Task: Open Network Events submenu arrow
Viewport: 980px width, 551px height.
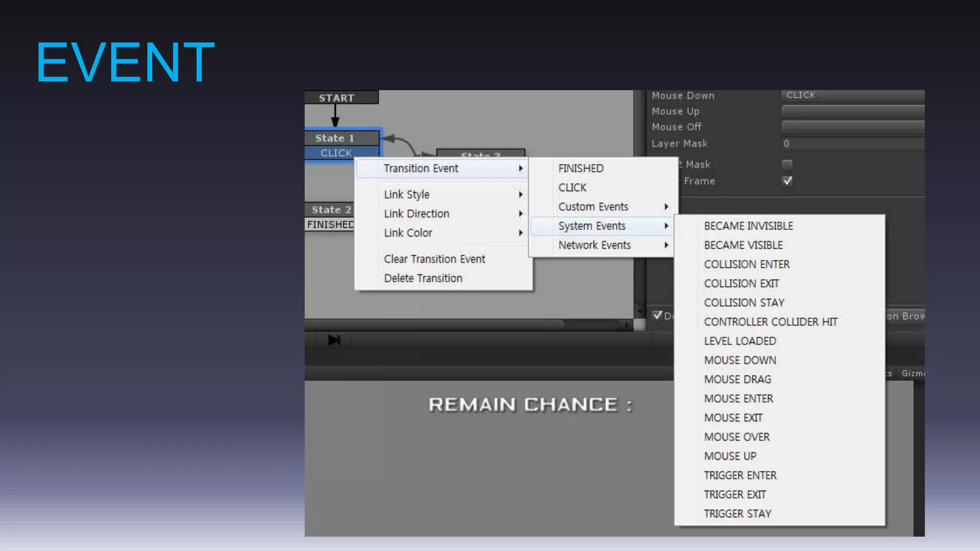Action: pyautogui.click(x=666, y=245)
